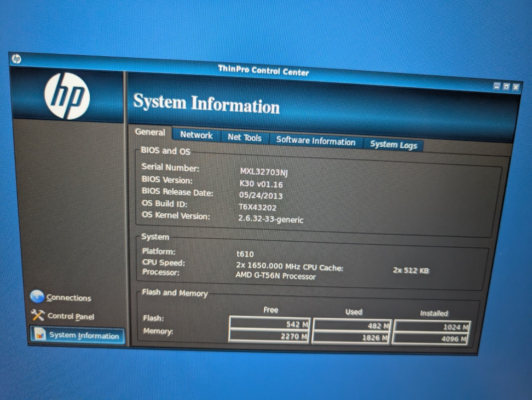Click the Flash and Memory group heading

[x=175, y=292]
